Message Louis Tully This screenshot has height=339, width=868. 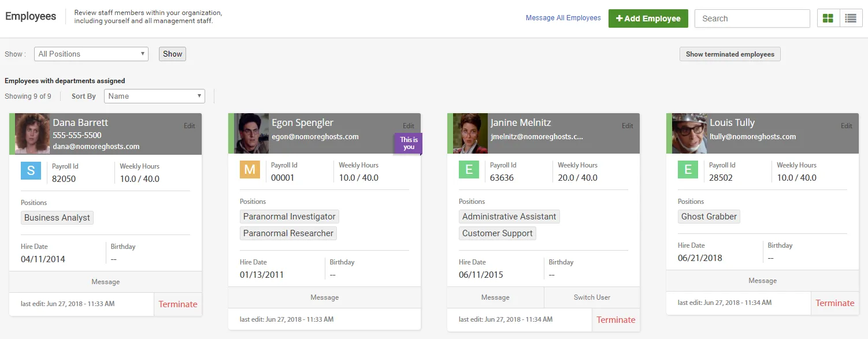(763, 281)
